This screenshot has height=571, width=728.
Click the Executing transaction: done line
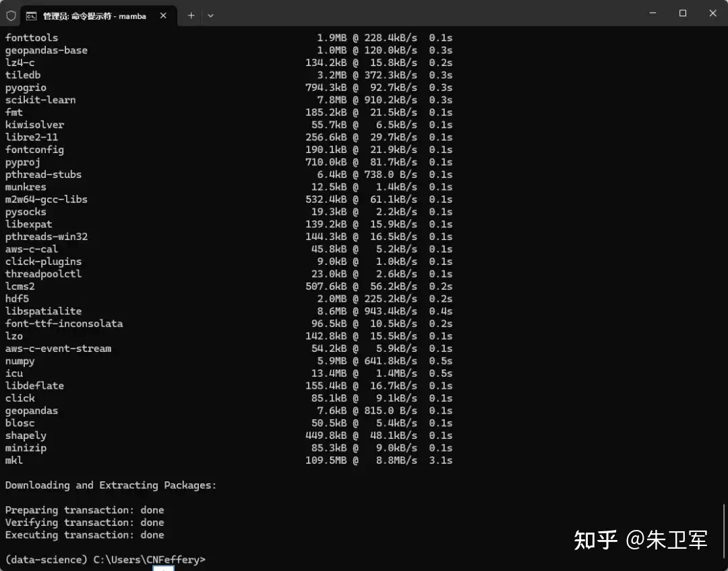pyautogui.click(x=84, y=535)
